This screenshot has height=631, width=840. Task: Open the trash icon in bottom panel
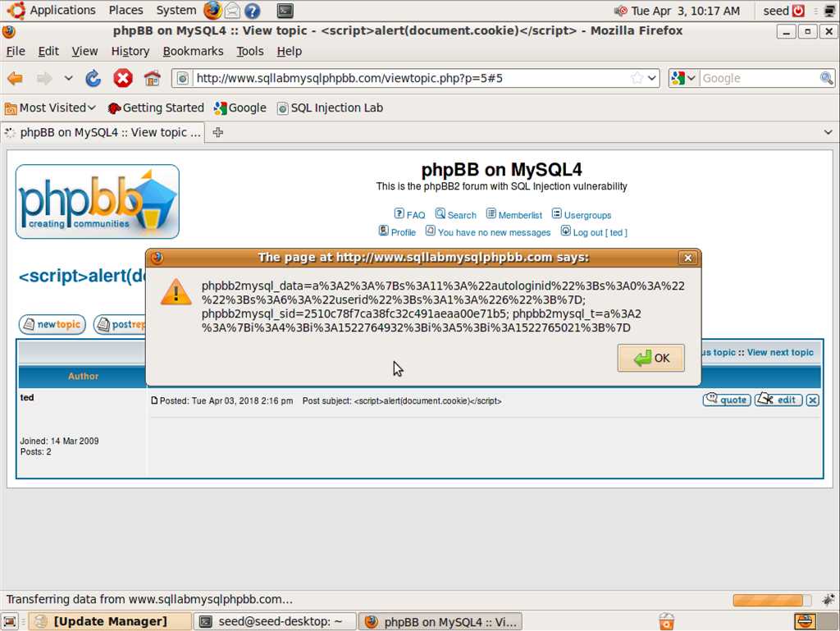click(666, 621)
